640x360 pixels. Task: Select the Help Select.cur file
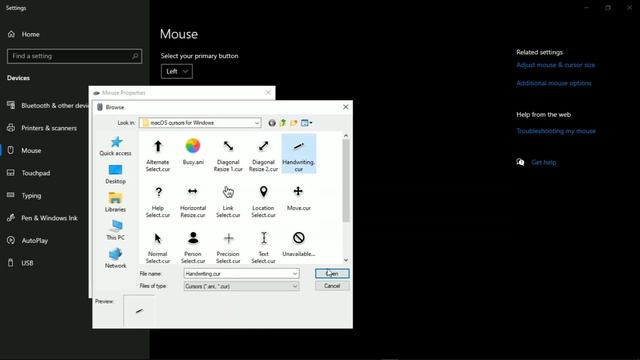[x=158, y=202]
